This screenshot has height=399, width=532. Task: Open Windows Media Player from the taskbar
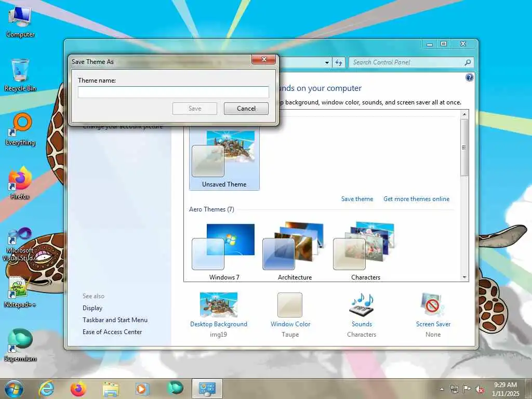[x=142, y=389]
